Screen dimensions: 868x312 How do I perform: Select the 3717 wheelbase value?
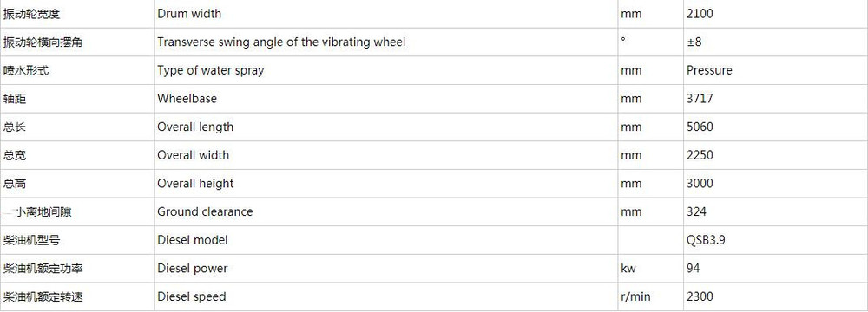[700, 99]
